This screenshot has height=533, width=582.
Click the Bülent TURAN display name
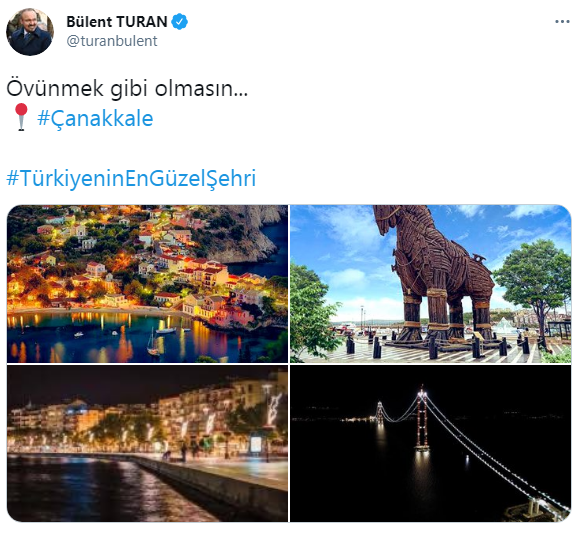pos(117,22)
